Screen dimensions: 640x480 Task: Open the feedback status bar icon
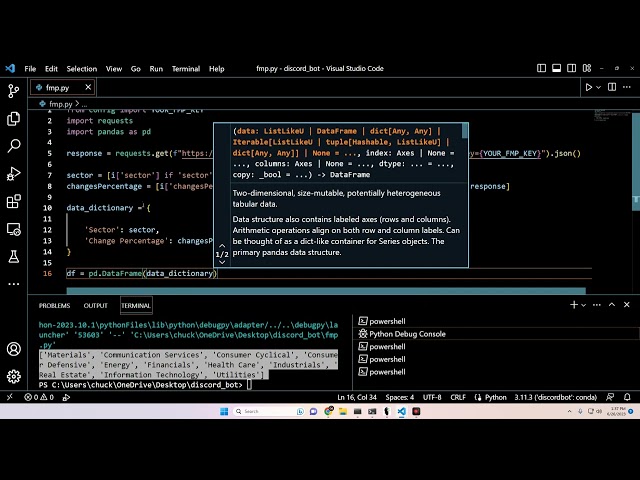[610, 397]
